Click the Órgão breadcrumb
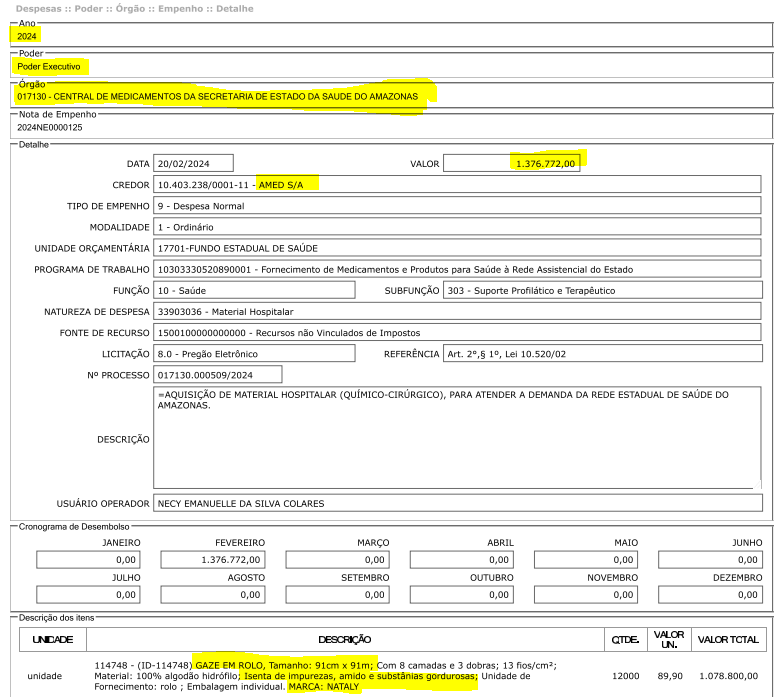Viewport: 774px width, 697px height. (x=130, y=9)
